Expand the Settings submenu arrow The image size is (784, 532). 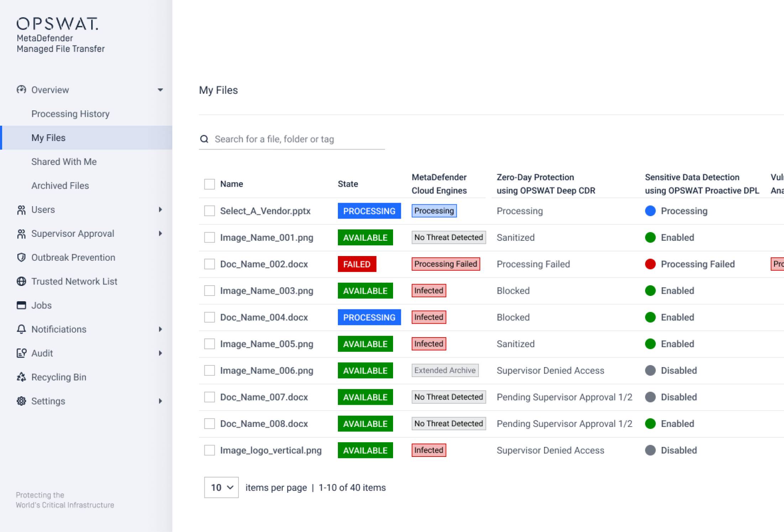pyautogui.click(x=160, y=401)
